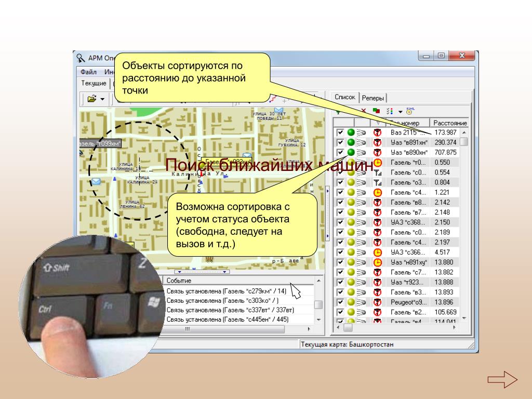The width and height of the screenshot is (532, 399).
Task: Click no-signal antenna icon in Уаз *т923 row
Action: tap(377, 282)
